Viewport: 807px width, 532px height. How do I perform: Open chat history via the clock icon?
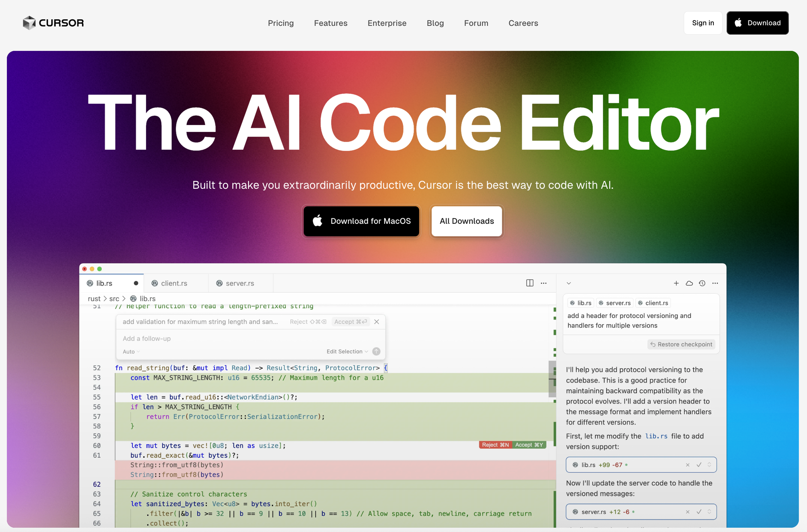(702, 283)
